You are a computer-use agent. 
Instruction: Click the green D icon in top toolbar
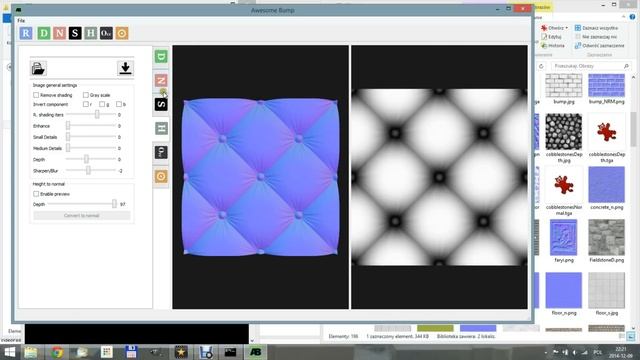tap(44, 33)
